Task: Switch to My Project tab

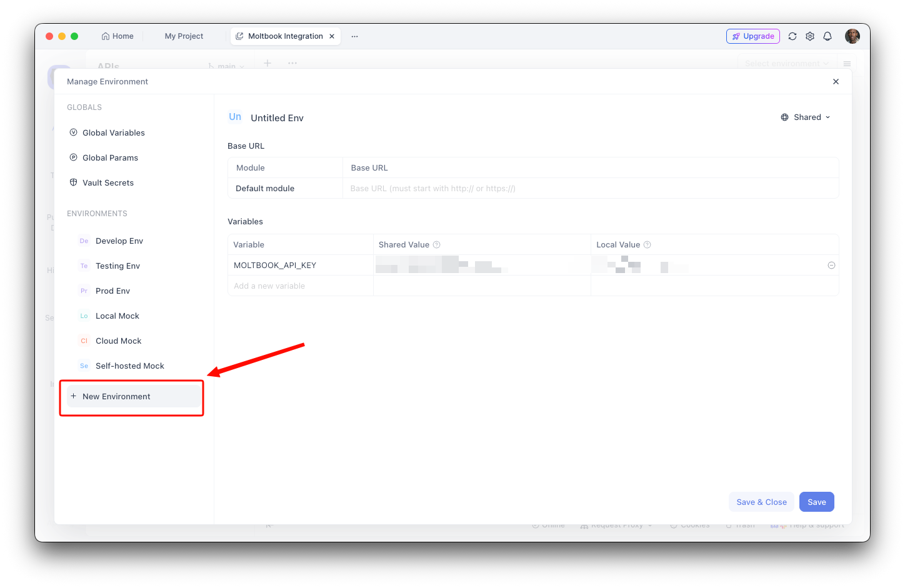Action: [x=184, y=36]
